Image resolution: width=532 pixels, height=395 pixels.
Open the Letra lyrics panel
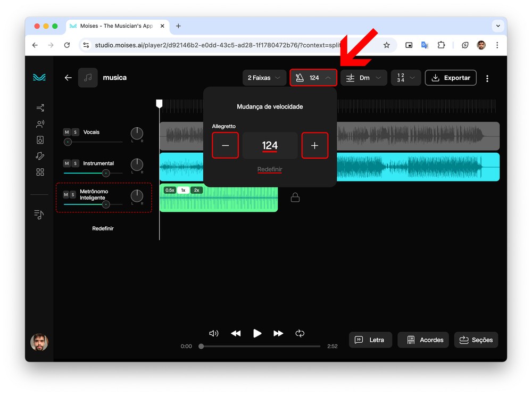point(370,340)
